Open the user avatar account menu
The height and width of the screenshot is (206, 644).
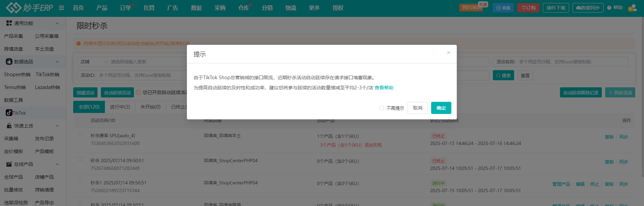[632, 8]
